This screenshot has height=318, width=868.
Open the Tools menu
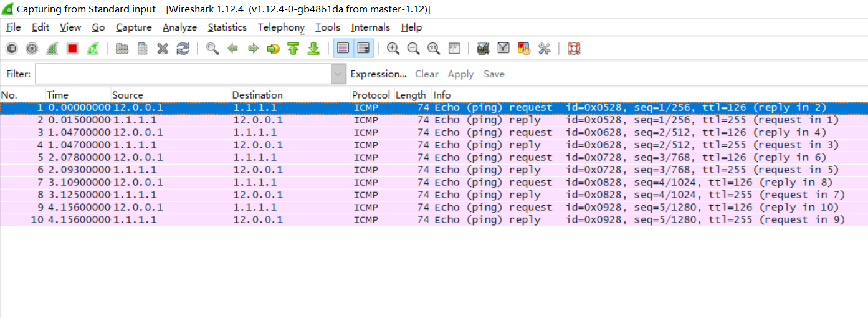pyautogui.click(x=328, y=27)
